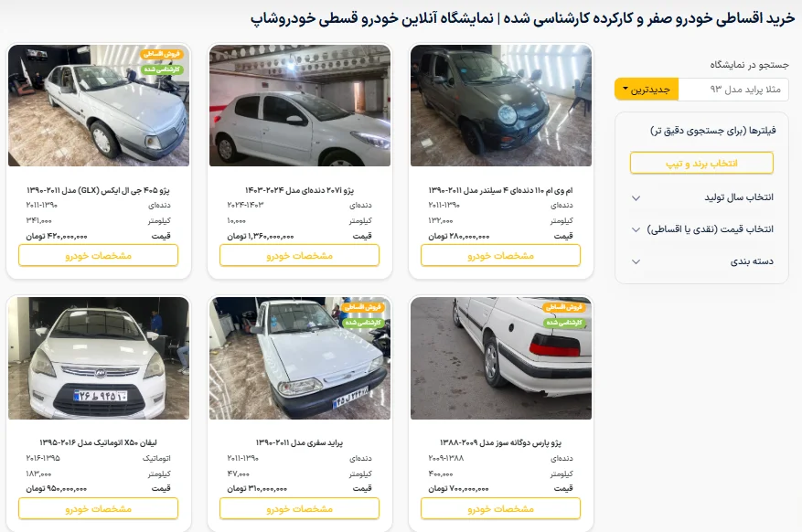Image resolution: width=802 pixels, height=532 pixels.
Task: Open the Peugeot 405 GLX photo
Action: [99, 105]
